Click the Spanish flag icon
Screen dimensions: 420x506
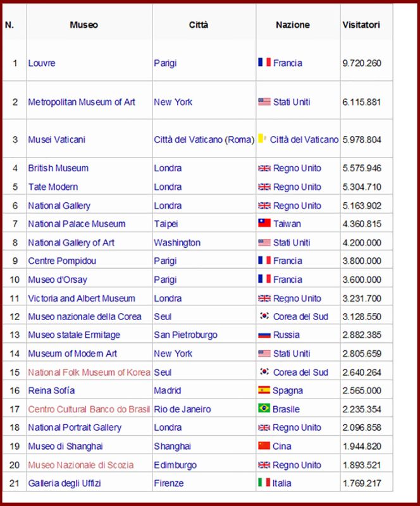(x=264, y=390)
